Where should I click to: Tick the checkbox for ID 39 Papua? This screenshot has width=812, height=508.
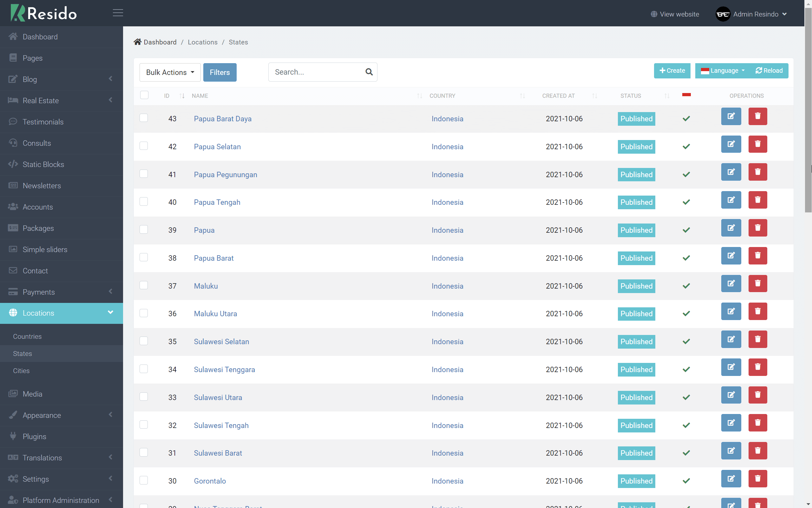coord(144,230)
